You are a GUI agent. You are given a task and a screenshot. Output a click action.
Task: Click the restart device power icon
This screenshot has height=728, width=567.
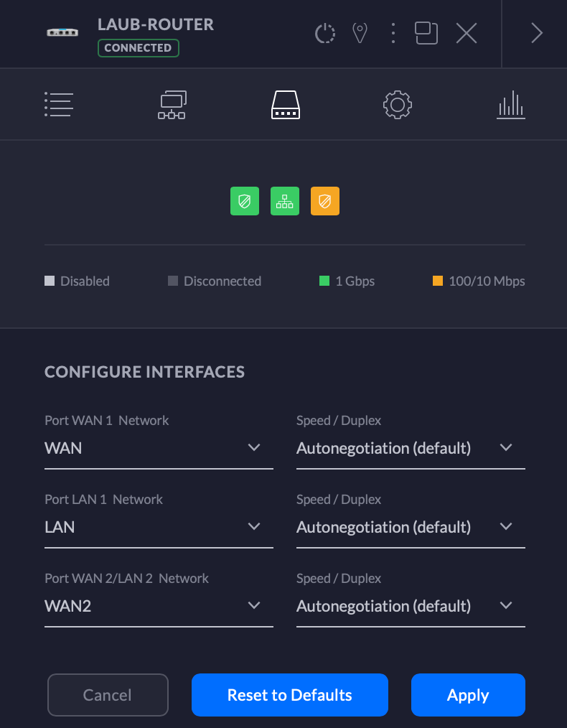pos(325,33)
